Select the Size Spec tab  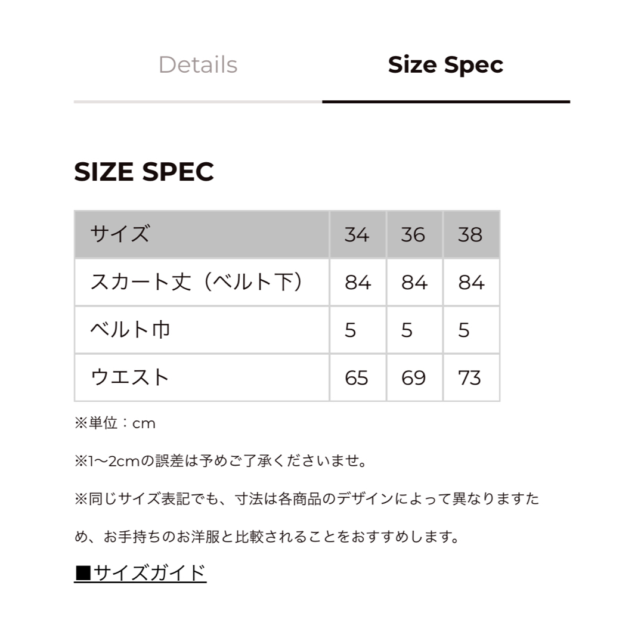(445, 65)
